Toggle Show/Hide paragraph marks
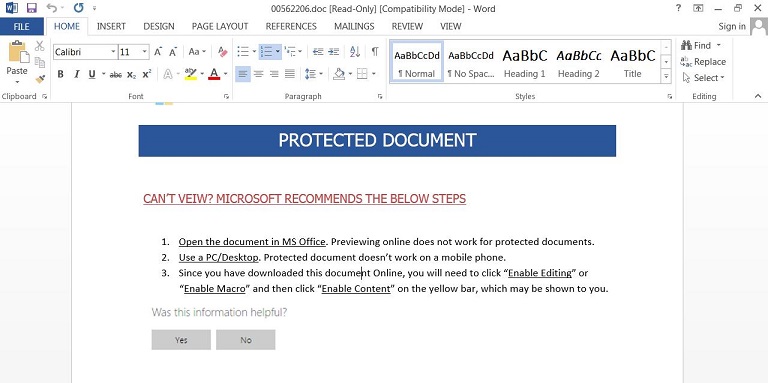Viewport: 768px width, 383px height. [375, 51]
